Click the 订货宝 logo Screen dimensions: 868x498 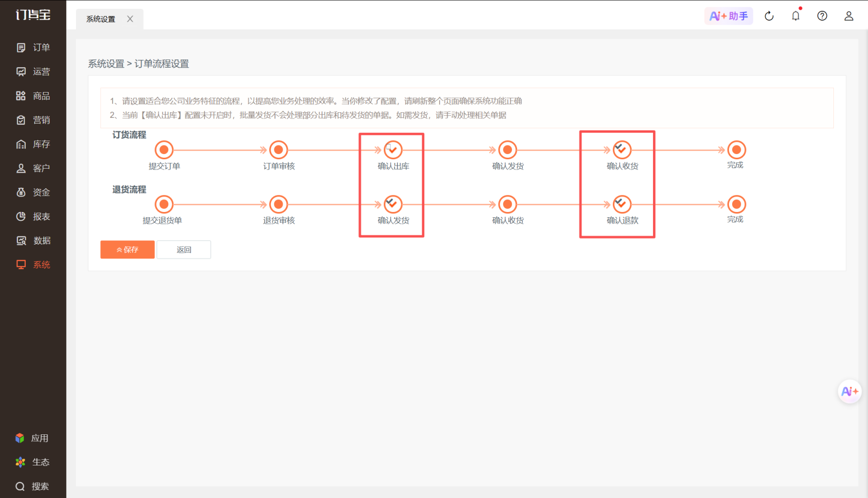(33, 15)
